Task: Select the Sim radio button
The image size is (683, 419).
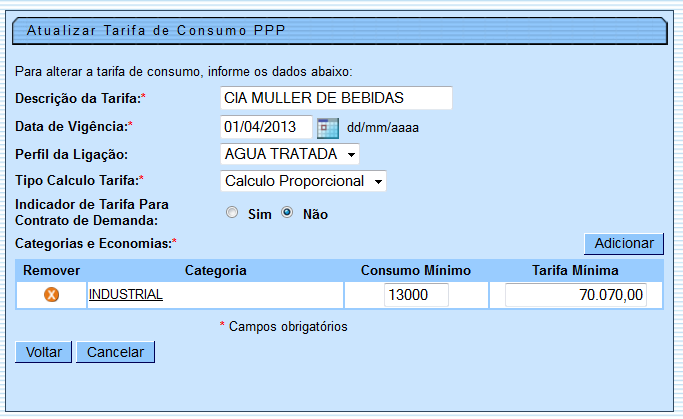Action: (x=232, y=213)
